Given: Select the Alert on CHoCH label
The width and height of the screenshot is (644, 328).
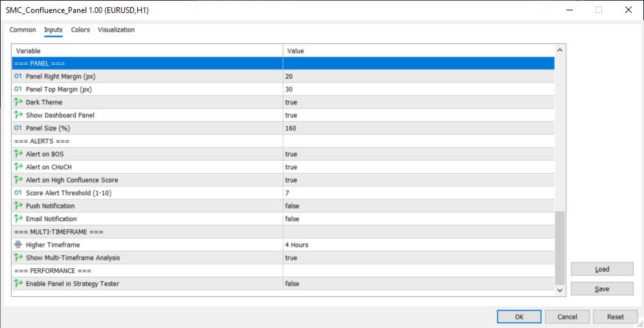Looking at the screenshot, I should tap(49, 167).
